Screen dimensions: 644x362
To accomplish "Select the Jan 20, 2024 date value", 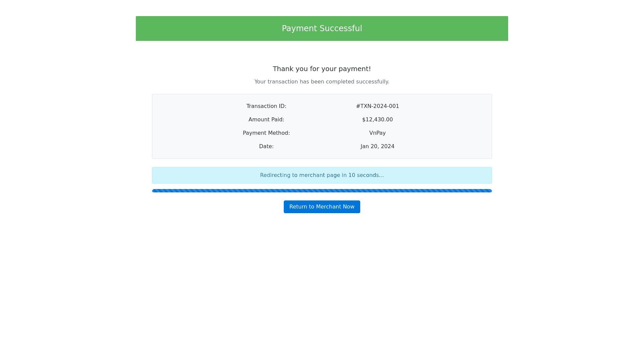I will (377, 146).
